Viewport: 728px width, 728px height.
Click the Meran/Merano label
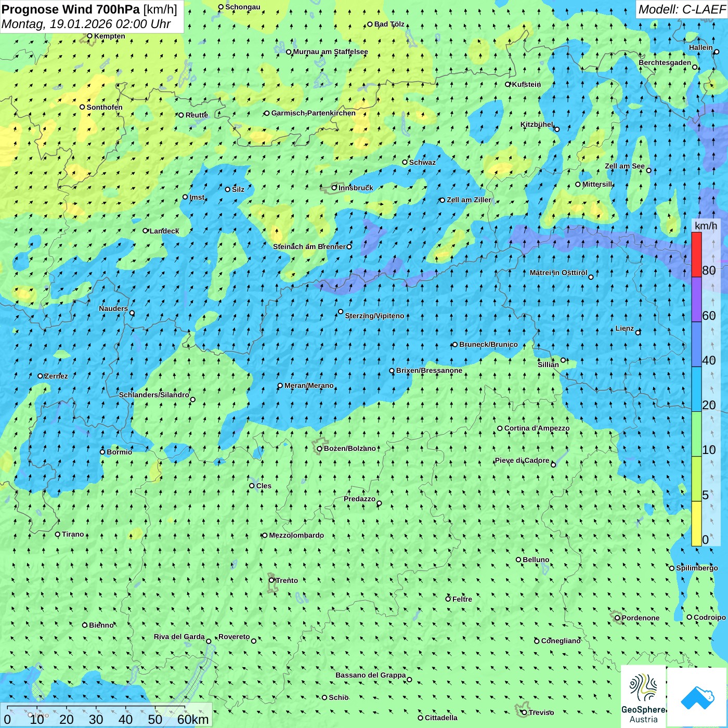[309, 385]
